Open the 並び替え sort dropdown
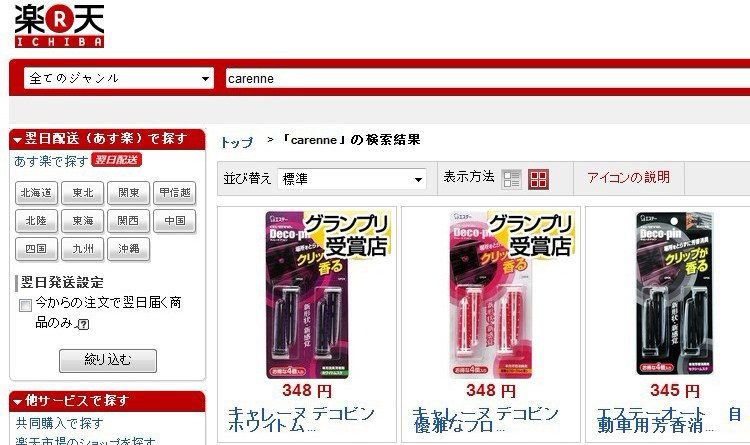 tap(352, 179)
